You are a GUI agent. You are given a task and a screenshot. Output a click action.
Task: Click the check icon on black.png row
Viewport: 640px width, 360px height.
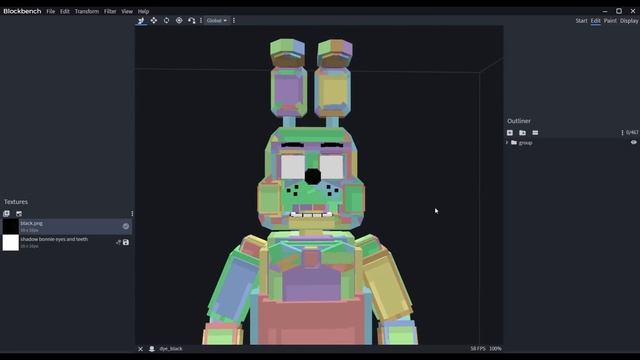[x=126, y=226]
